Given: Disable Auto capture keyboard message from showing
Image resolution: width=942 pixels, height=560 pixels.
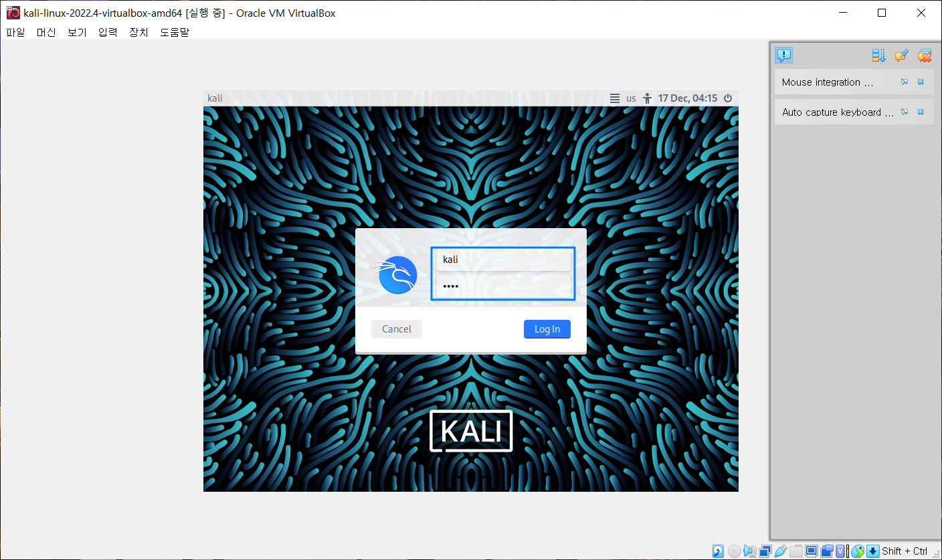Looking at the screenshot, I should (905, 112).
